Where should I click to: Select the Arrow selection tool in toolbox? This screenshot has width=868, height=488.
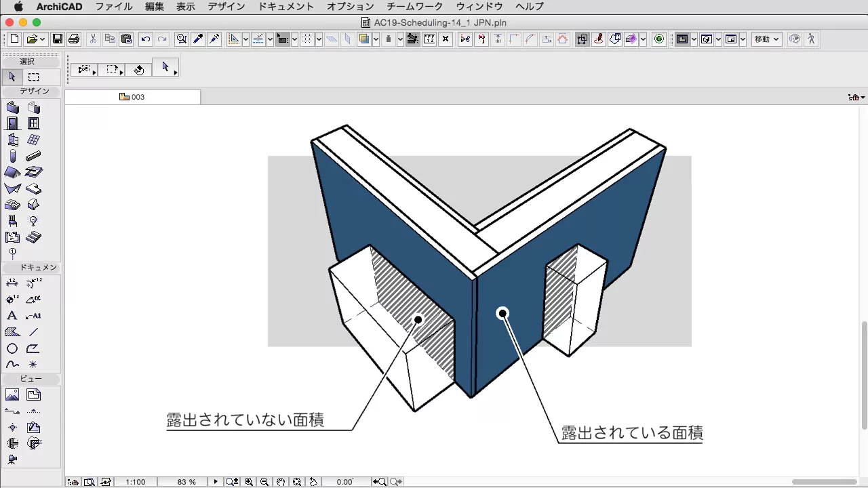coord(12,77)
